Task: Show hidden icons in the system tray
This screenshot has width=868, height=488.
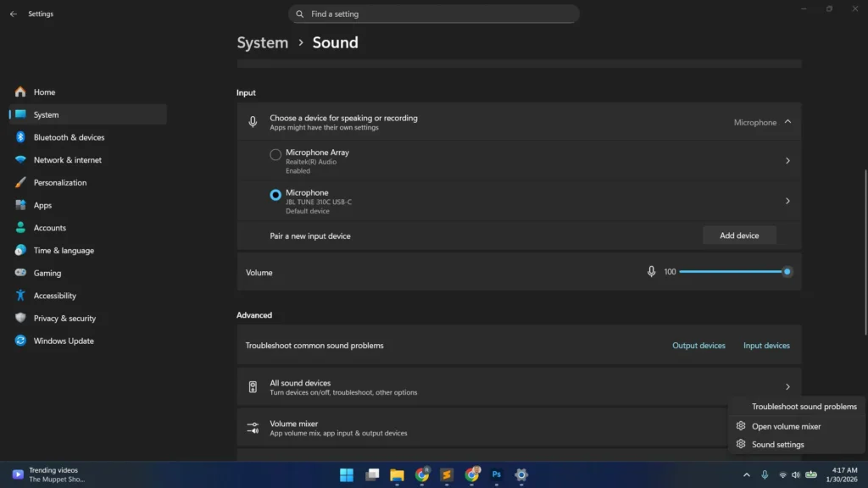Action: click(x=747, y=475)
